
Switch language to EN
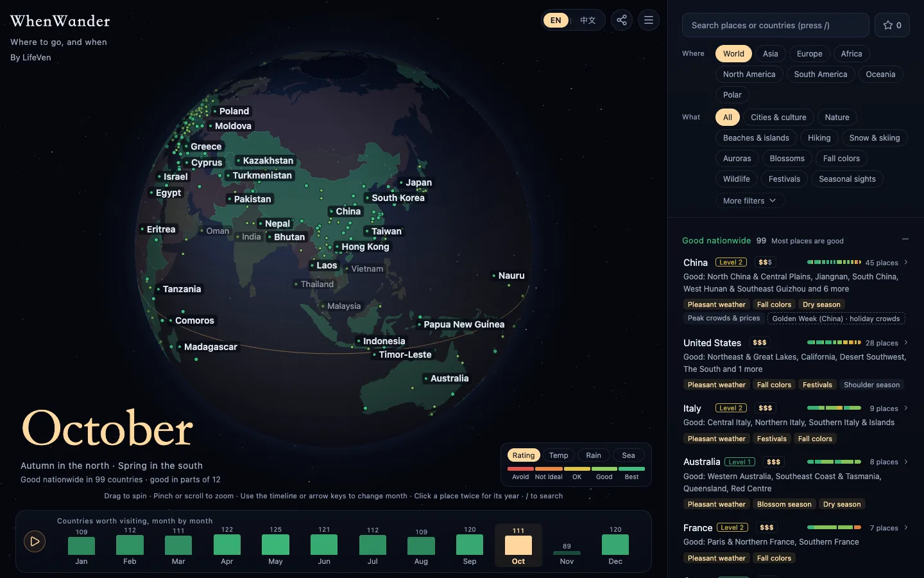556,20
